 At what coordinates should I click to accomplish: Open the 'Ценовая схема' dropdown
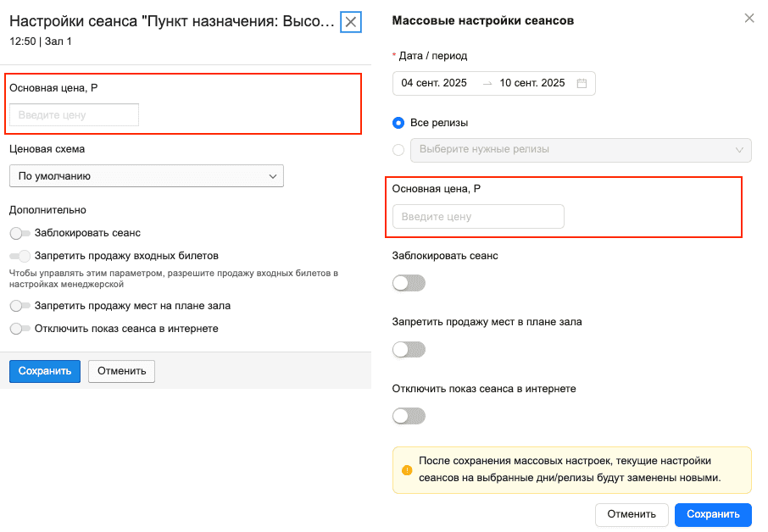coord(146,176)
